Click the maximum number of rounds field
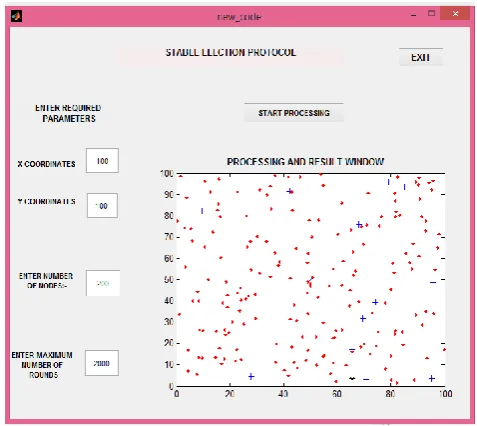The width and height of the screenshot is (477, 426). tap(102, 363)
